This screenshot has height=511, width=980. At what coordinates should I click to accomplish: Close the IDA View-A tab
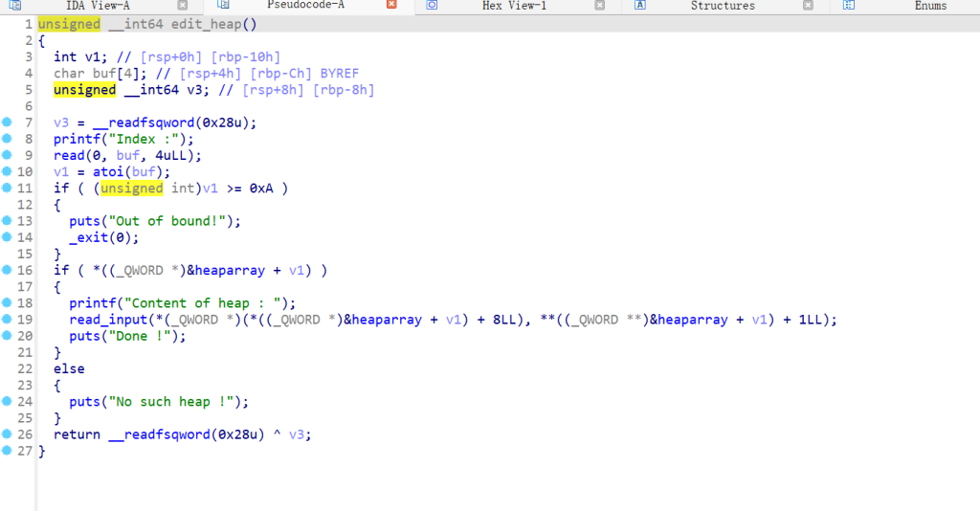click(x=182, y=6)
